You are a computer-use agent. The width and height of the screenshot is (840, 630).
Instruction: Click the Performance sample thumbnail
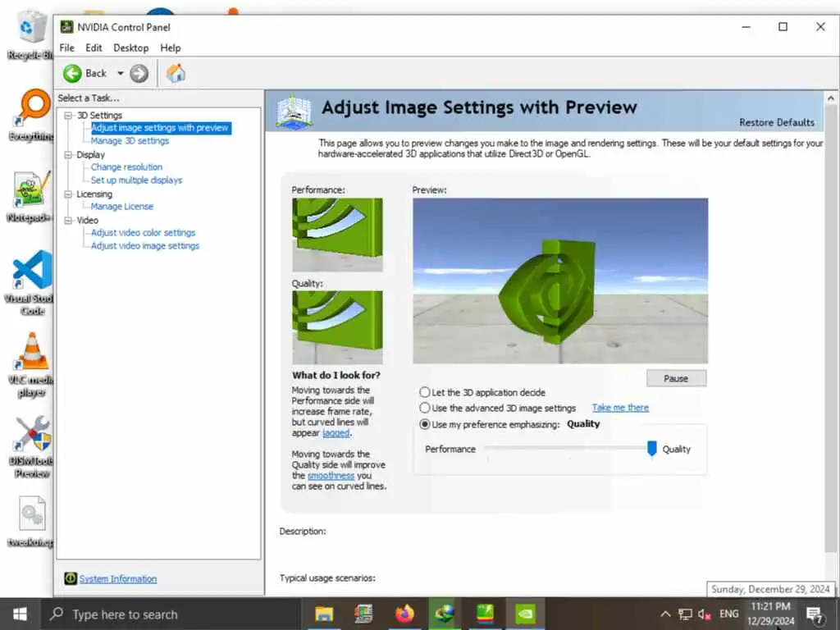(x=337, y=235)
